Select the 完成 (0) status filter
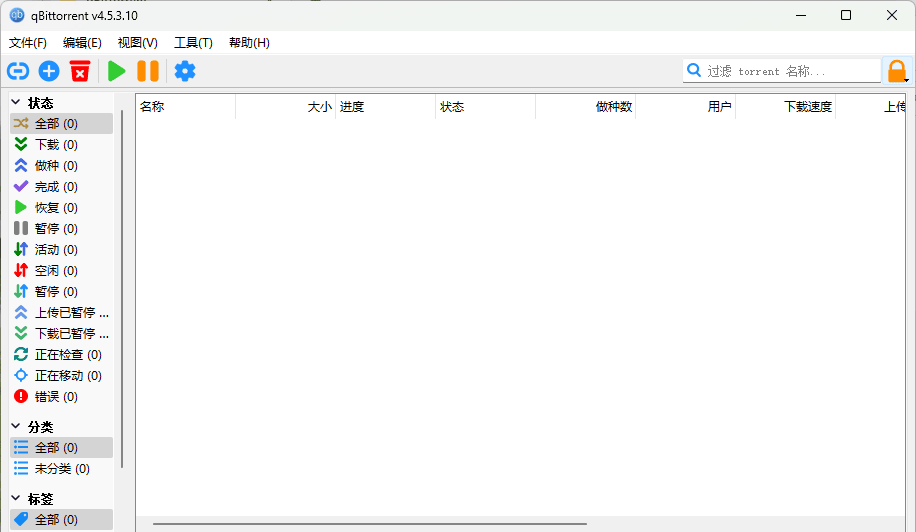 click(x=61, y=187)
